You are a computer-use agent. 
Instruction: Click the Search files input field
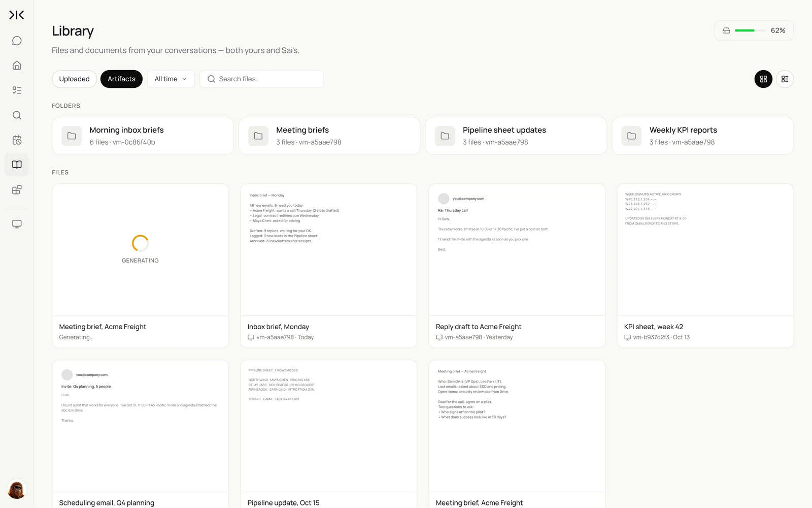(262, 79)
